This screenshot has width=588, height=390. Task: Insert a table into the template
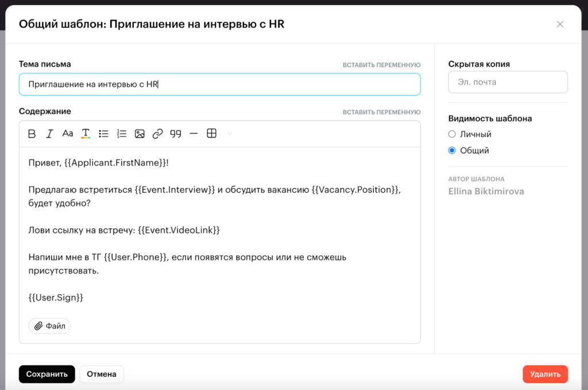211,134
